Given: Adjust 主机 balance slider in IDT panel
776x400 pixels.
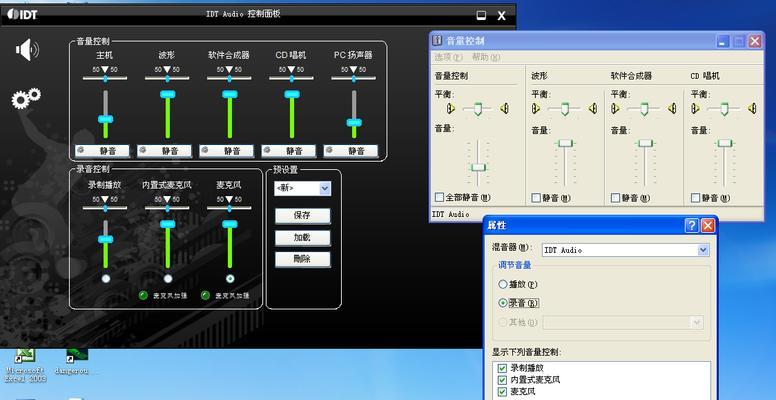Looking at the screenshot, I should click(x=105, y=78).
